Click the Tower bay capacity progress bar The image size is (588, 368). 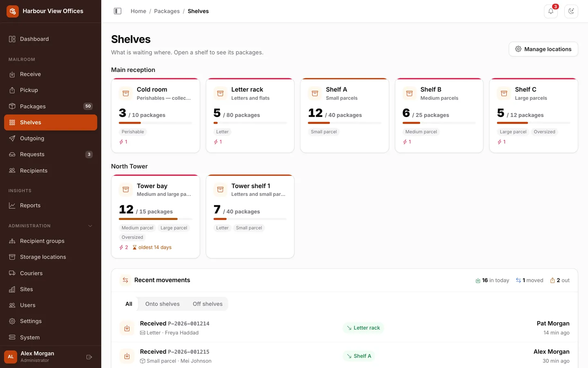tap(156, 219)
